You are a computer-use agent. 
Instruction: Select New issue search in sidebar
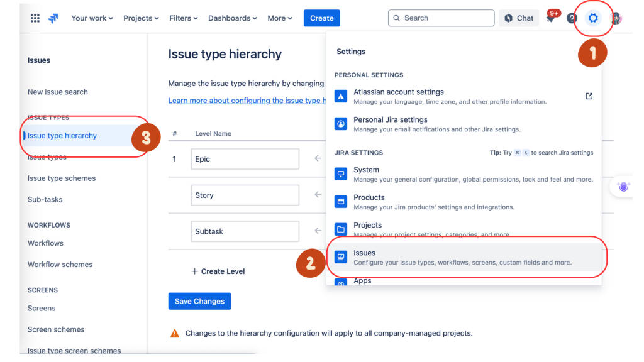click(57, 92)
